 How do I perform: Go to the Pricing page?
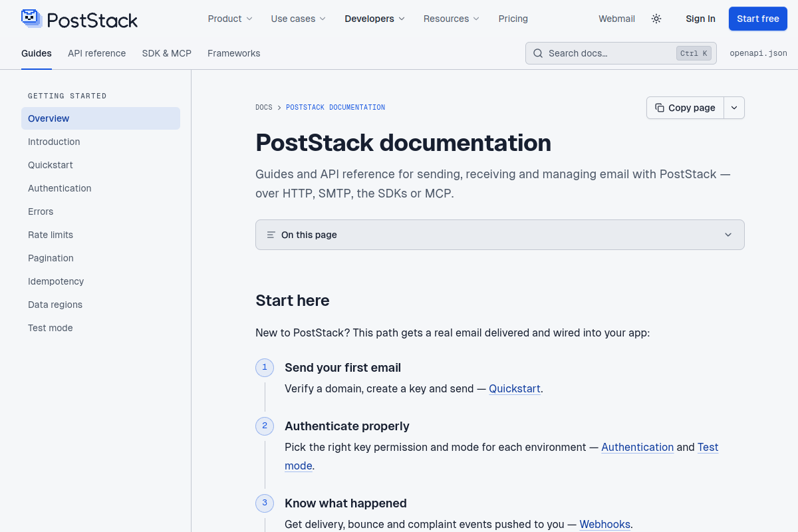click(x=513, y=19)
